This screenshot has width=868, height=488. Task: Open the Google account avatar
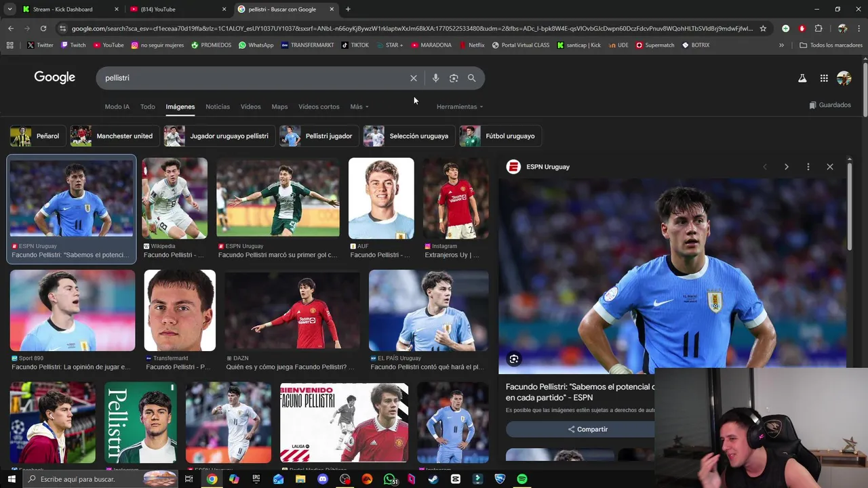pyautogui.click(x=844, y=78)
